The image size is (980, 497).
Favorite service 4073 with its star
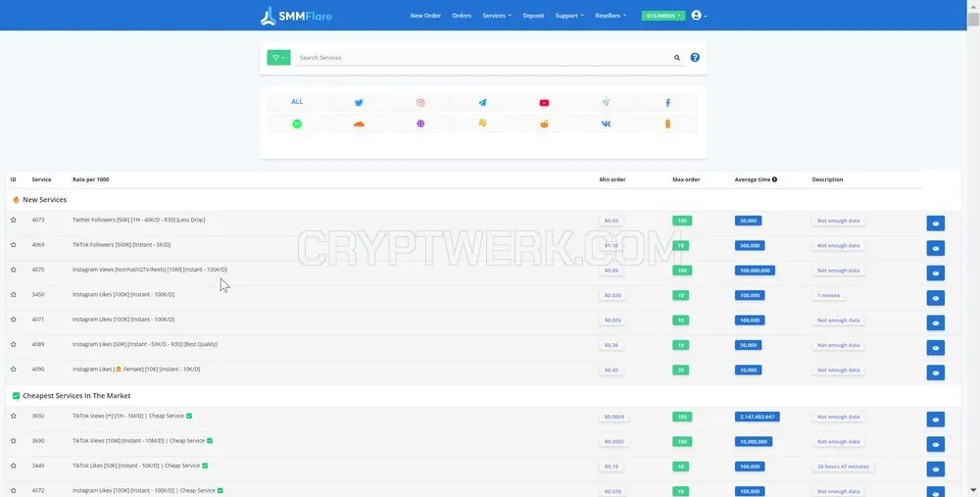(x=13, y=220)
